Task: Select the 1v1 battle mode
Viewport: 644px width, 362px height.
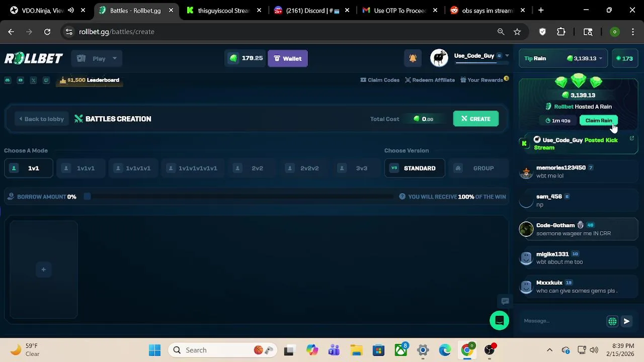Action: (28, 168)
